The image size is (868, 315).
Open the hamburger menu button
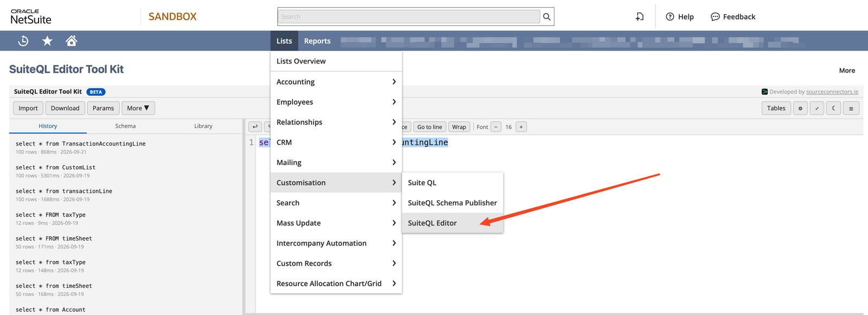point(851,108)
